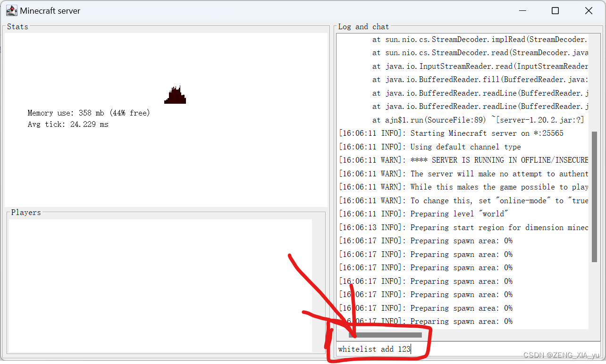Click the 'Starting Minecraft server on *:25565' log line
The width and height of the screenshot is (606, 364).
[x=451, y=133]
